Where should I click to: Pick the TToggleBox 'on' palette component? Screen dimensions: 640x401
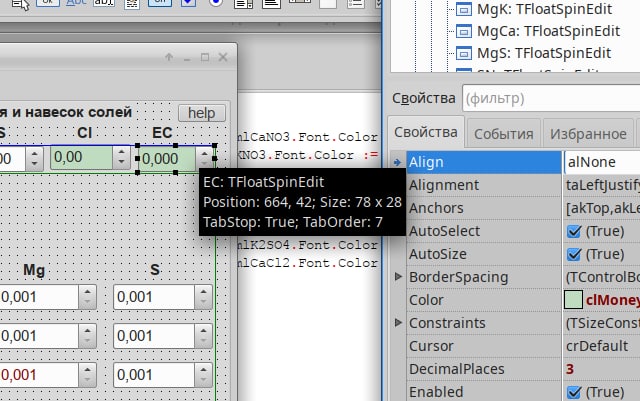point(160,3)
